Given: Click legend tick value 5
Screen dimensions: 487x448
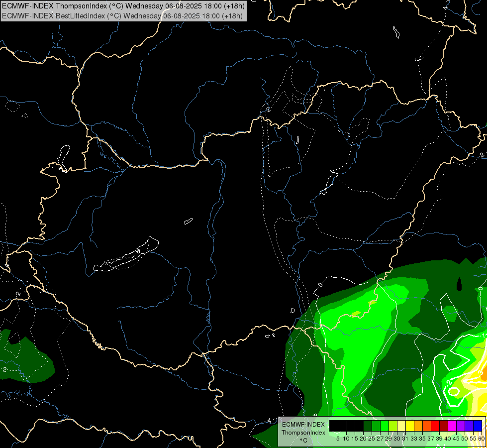Looking at the screenshot, I should (338, 439).
